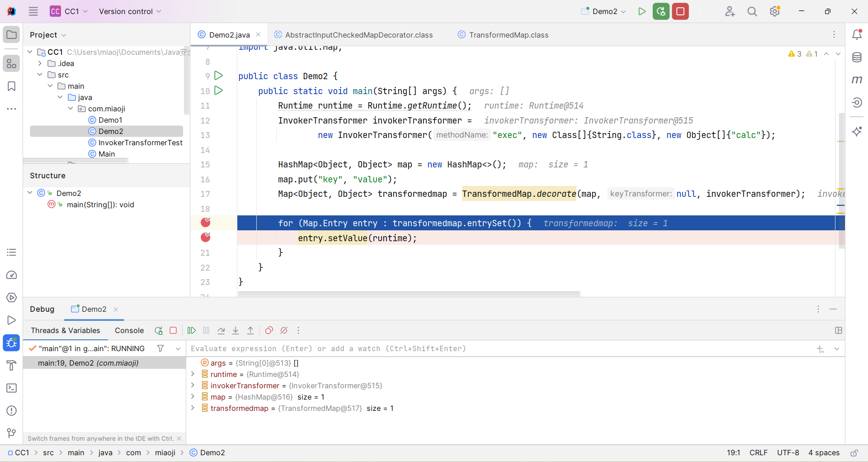Image resolution: width=868 pixels, height=462 pixels.
Task: Open the Git tool window in sidebar
Action: click(12, 433)
